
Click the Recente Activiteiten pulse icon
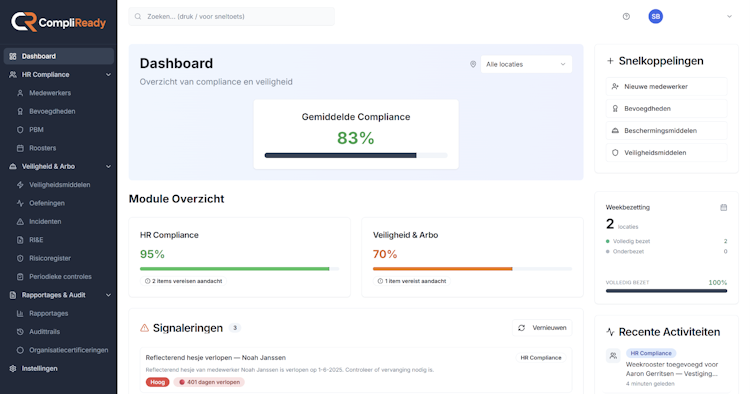pyautogui.click(x=610, y=332)
